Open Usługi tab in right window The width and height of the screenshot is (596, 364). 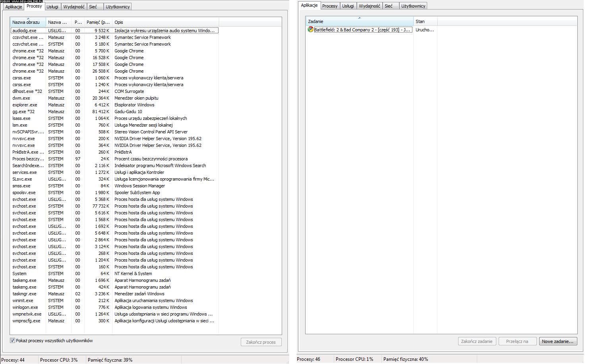(x=348, y=6)
